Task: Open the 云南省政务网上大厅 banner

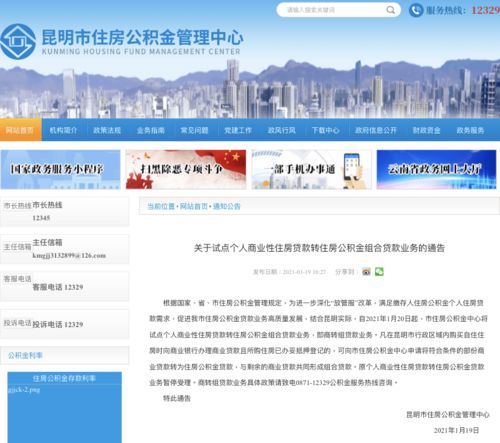Action: click(436, 169)
